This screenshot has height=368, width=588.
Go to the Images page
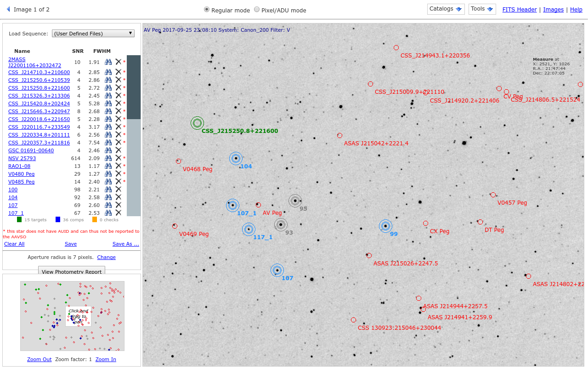[x=553, y=10]
